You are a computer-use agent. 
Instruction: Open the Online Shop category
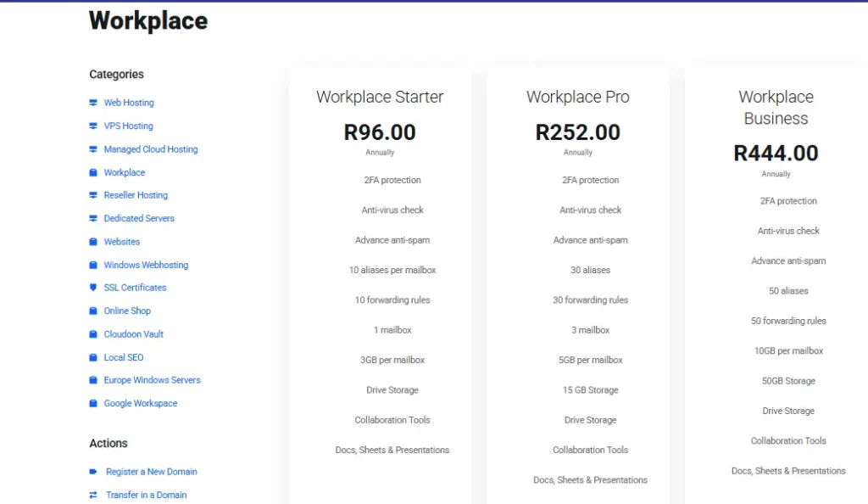click(x=126, y=311)
